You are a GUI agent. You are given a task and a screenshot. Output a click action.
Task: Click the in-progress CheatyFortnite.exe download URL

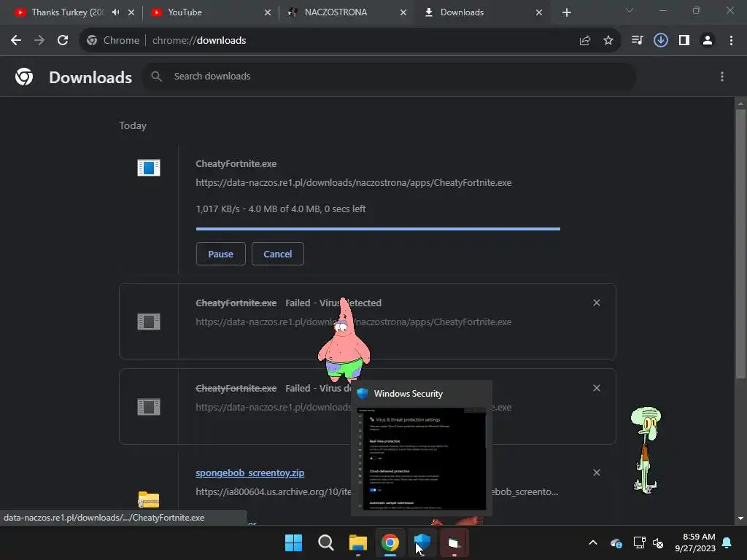(354, 183)
